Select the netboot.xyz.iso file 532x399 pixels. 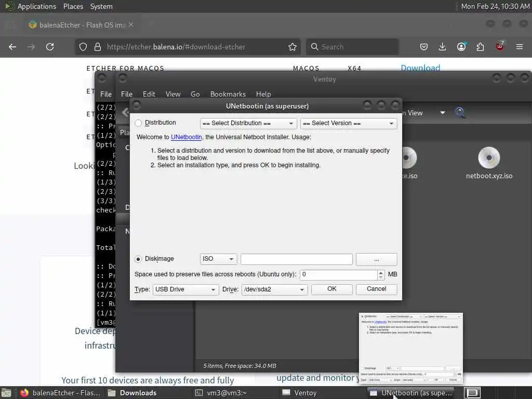click(489, 164)
